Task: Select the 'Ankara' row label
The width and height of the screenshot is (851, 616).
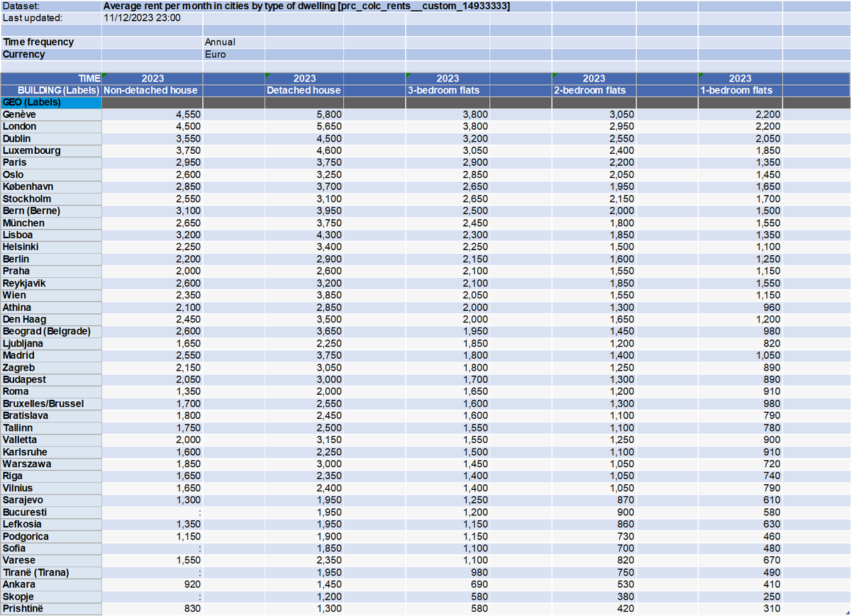Action: (51, 584)
